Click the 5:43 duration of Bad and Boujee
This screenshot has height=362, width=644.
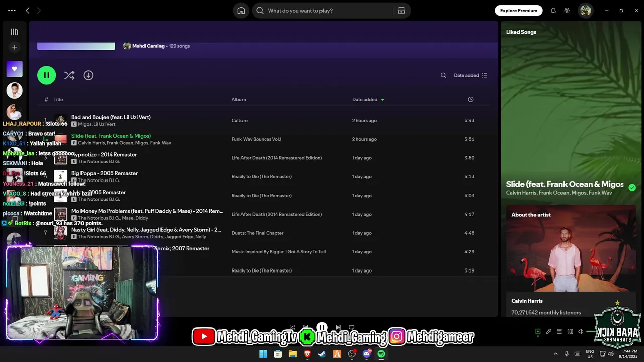click(x=469, y=121)
